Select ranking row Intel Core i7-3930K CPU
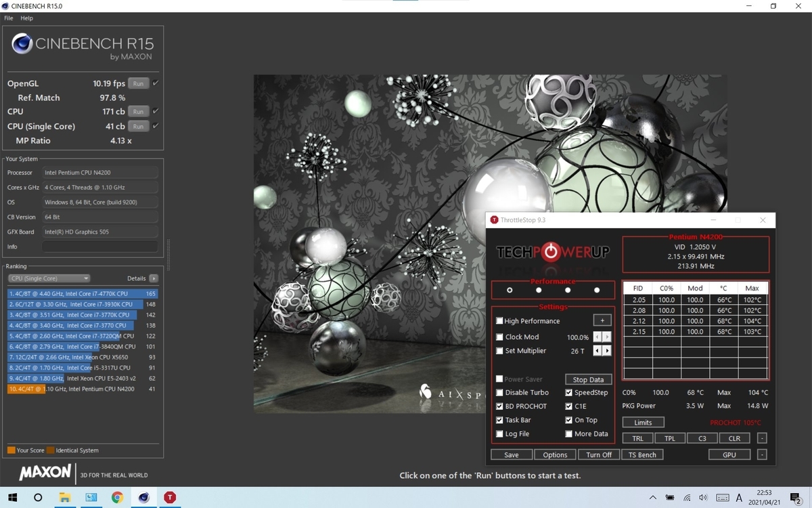 click(x=83, y=305)
